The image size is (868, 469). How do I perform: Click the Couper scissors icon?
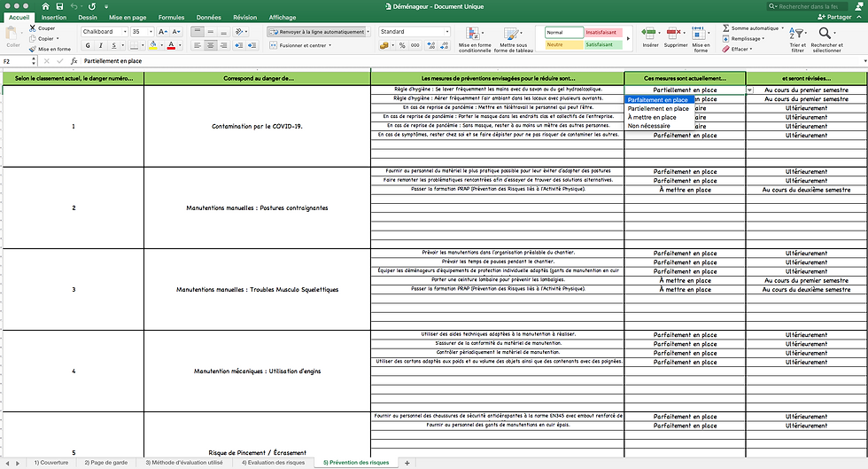pyautogui.click(x=32, y=28)
